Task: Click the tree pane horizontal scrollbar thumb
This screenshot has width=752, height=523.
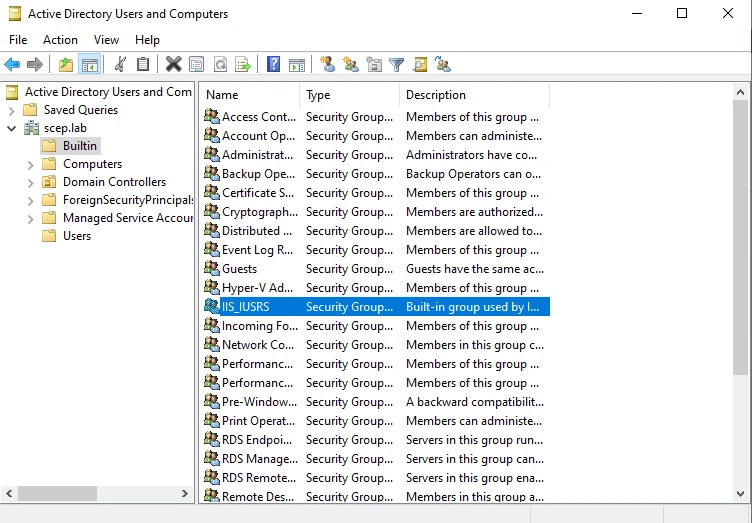Action: pos(57,493)
